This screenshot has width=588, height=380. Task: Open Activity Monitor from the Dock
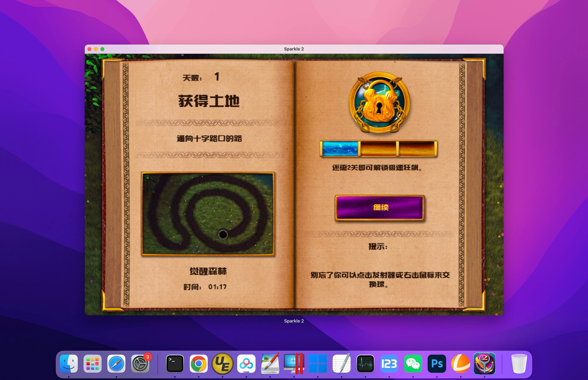[365, 363]
